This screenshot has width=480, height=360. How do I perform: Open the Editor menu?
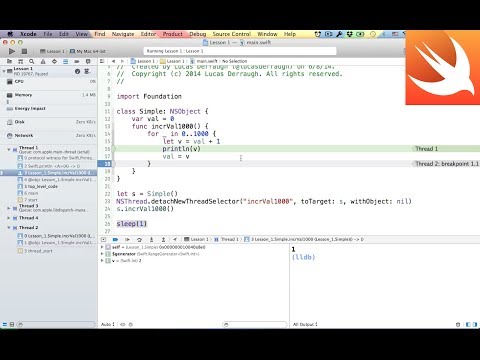148,34
